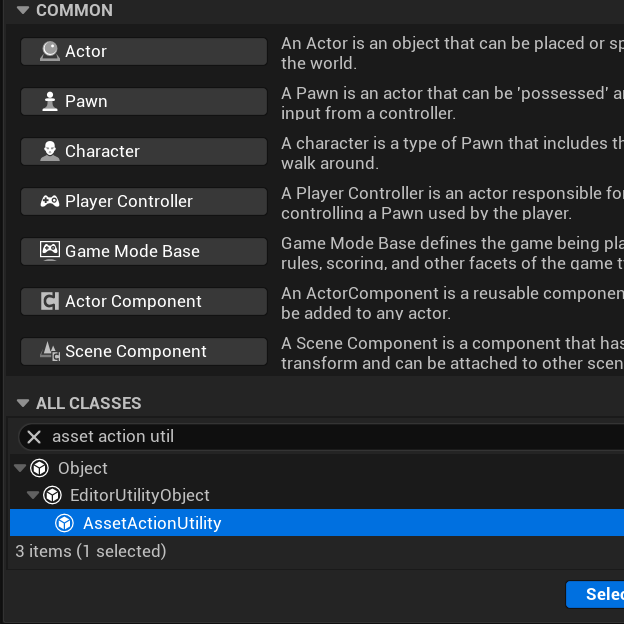
Task: Click the Actor Component icon
Action: pos(49,301)
